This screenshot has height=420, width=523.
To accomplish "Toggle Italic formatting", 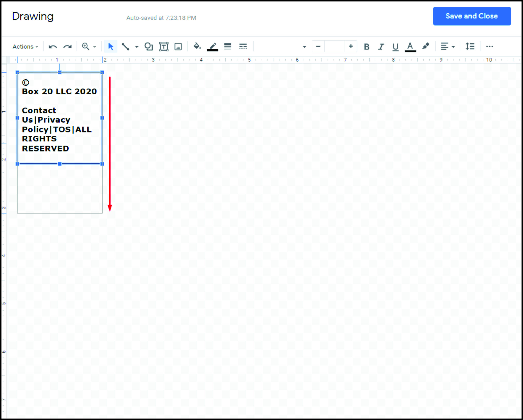I will (381, 47).
